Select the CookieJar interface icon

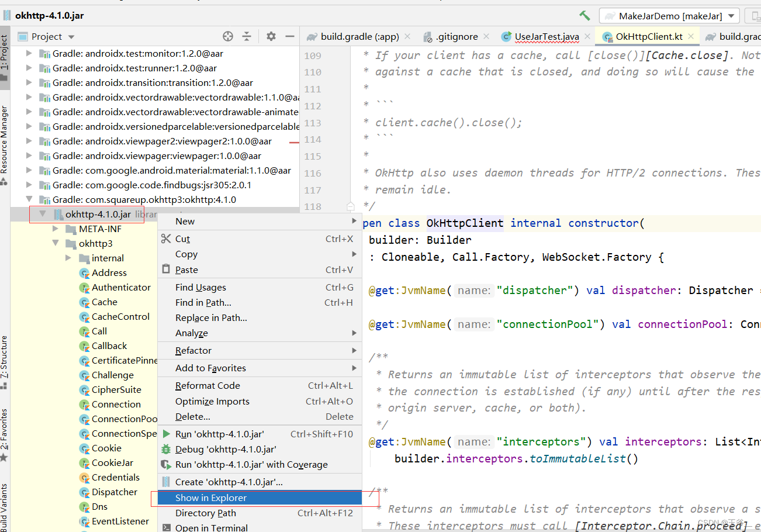(x=85, y=463)
